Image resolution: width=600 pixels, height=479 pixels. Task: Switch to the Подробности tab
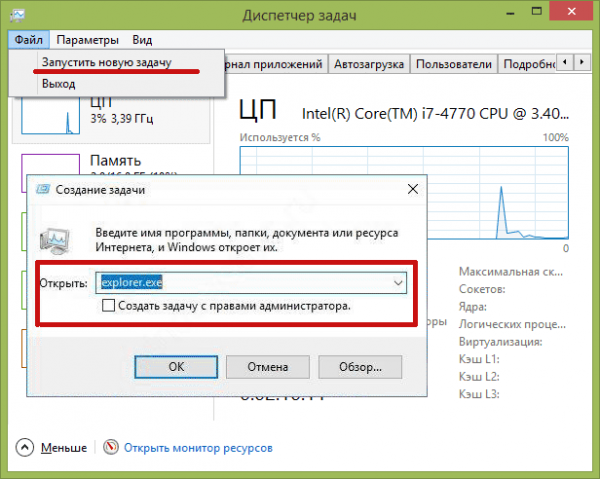528,64
